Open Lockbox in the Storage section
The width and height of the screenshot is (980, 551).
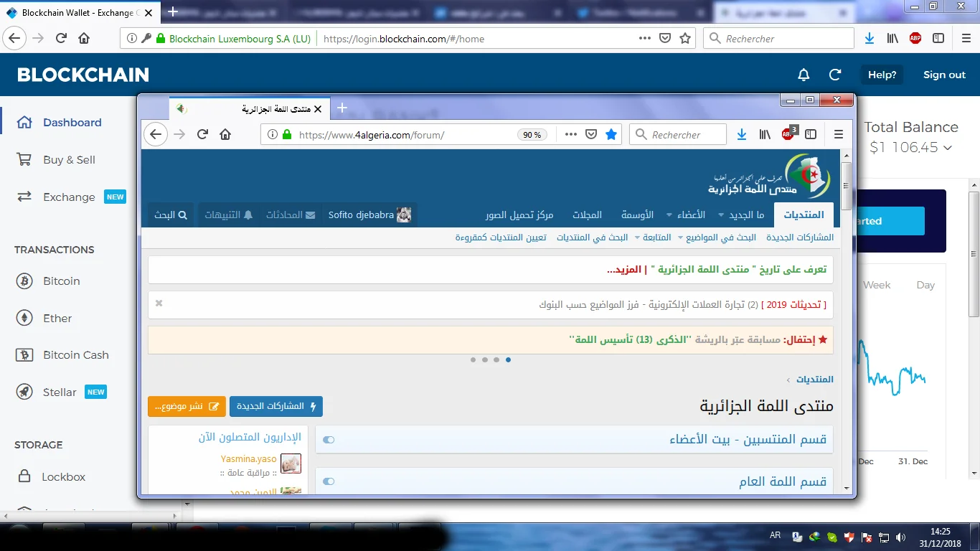click(63, 477)
